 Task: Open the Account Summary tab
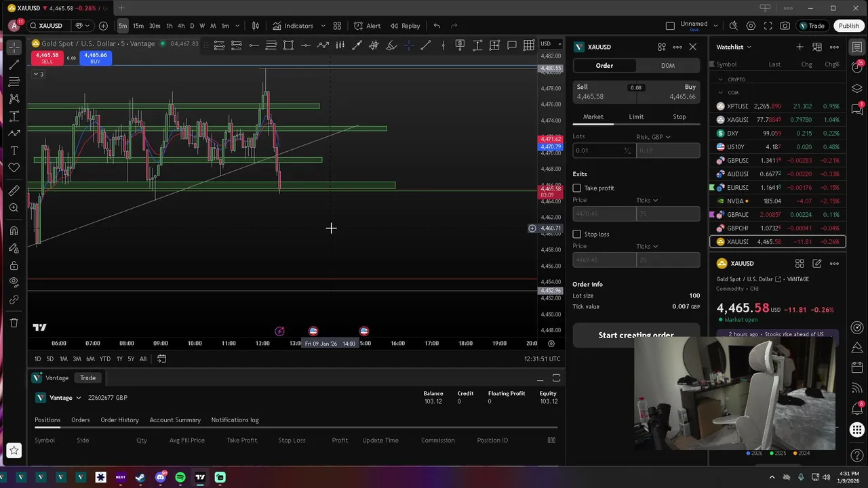tap(175, 420)
